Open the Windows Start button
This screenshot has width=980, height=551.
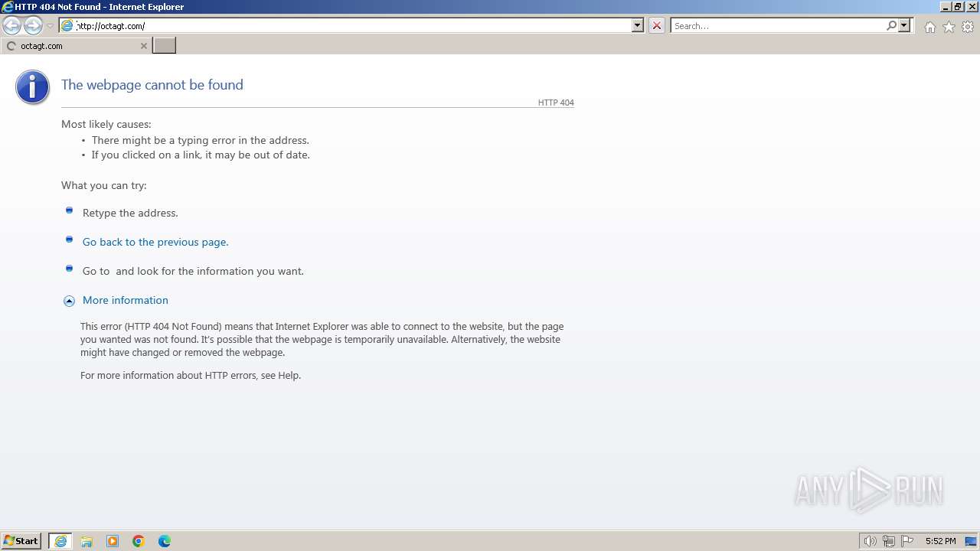[21, 541]
